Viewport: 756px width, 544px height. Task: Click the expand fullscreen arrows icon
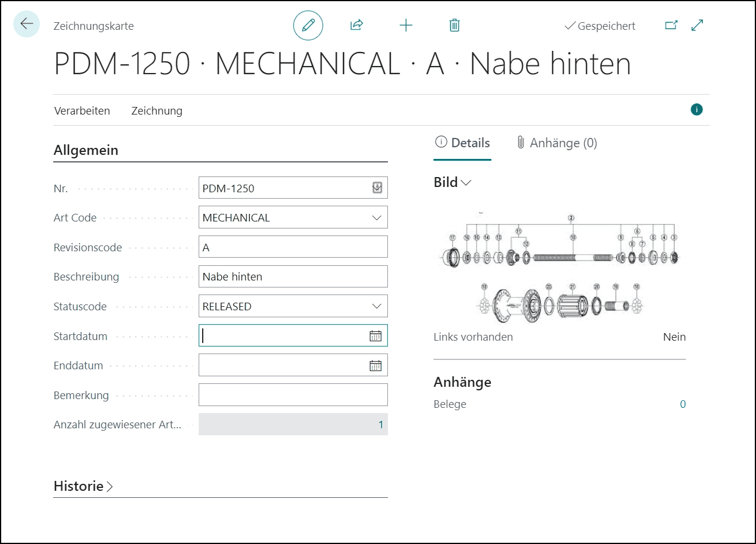point(697,25)
